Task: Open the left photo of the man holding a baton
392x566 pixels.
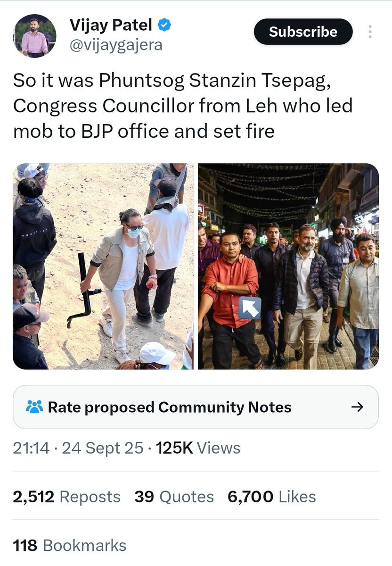Action: [103, 266]
